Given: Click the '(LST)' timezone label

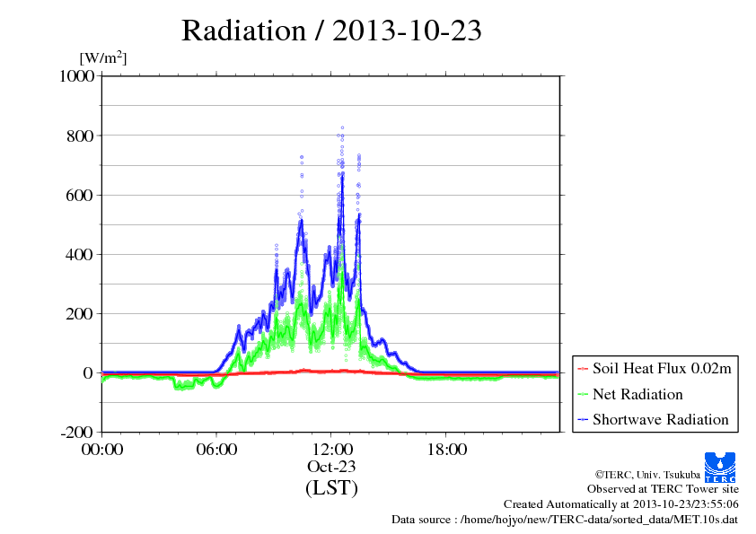Looking at the screenshot, I should 331,487.
